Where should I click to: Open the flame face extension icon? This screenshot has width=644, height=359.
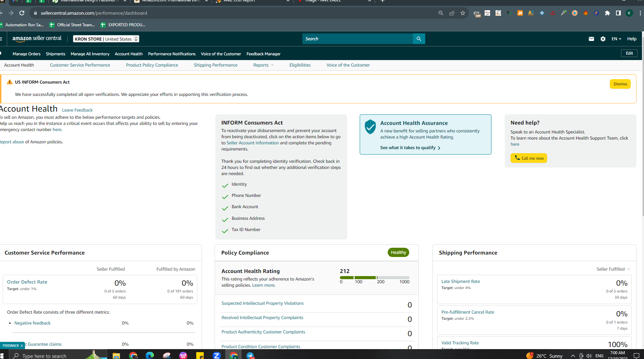pos(586,13)
